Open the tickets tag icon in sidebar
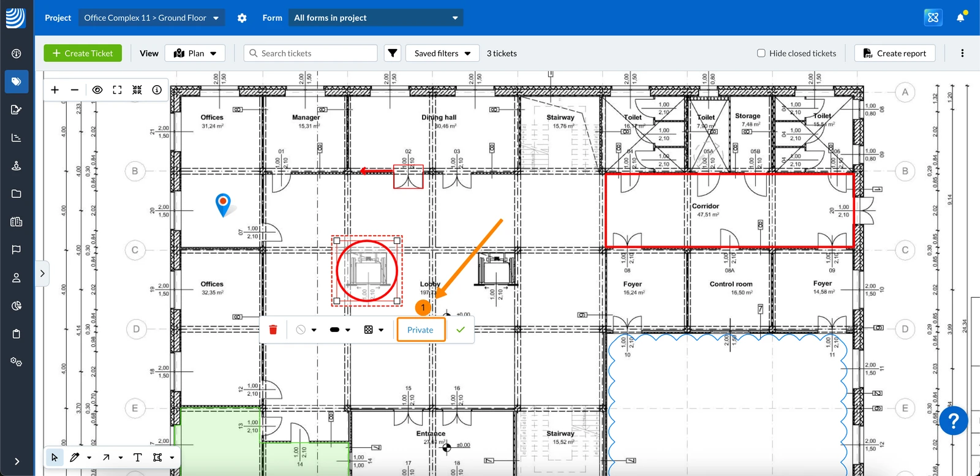Viewport: 980px width, 476px height. point(17,81)
